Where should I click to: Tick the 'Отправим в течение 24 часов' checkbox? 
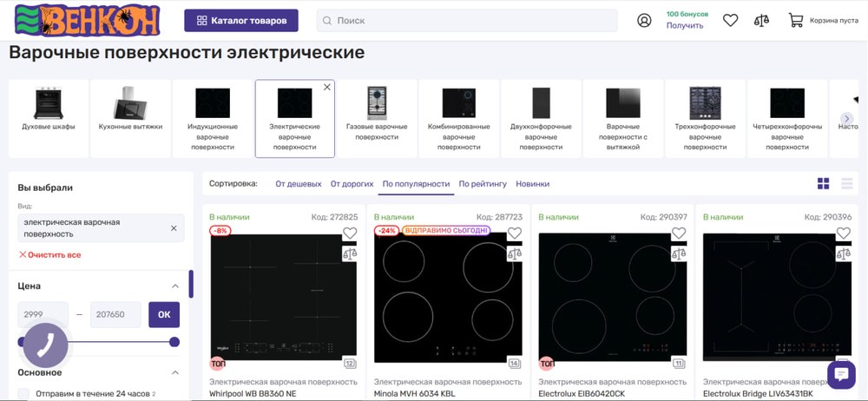(23, 394)
